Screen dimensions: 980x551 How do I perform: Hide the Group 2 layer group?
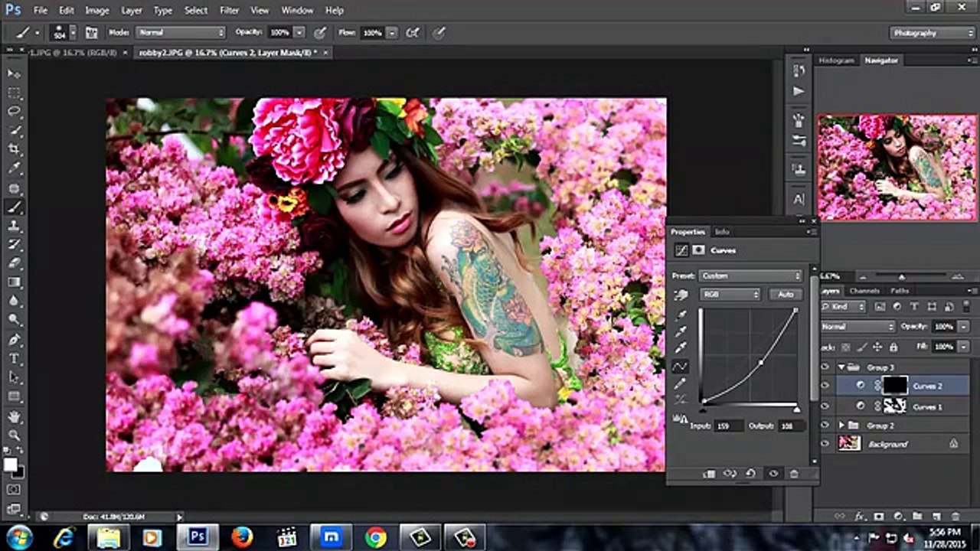pos(825,425)
